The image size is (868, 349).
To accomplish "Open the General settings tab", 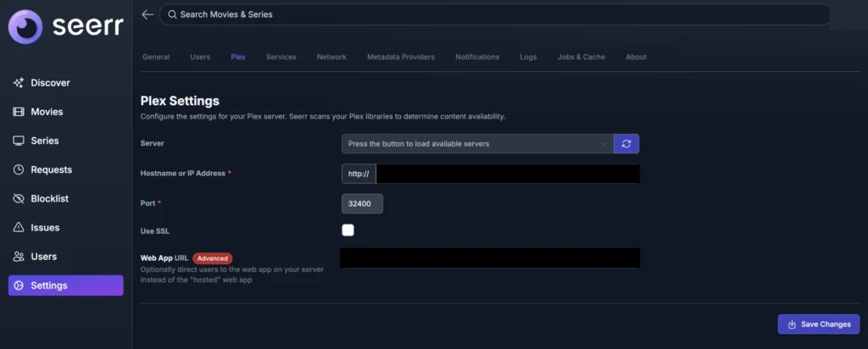I will pyautogui.click(x=156, y=57).
